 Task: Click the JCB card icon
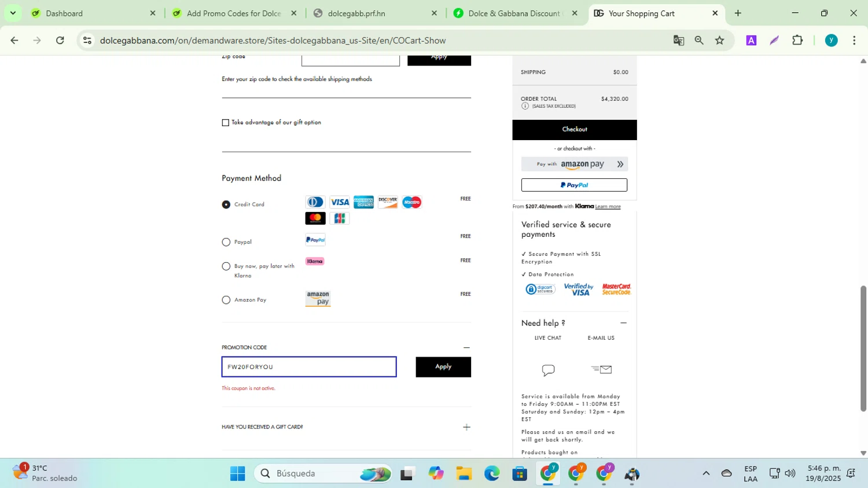[x=340, y=218]
